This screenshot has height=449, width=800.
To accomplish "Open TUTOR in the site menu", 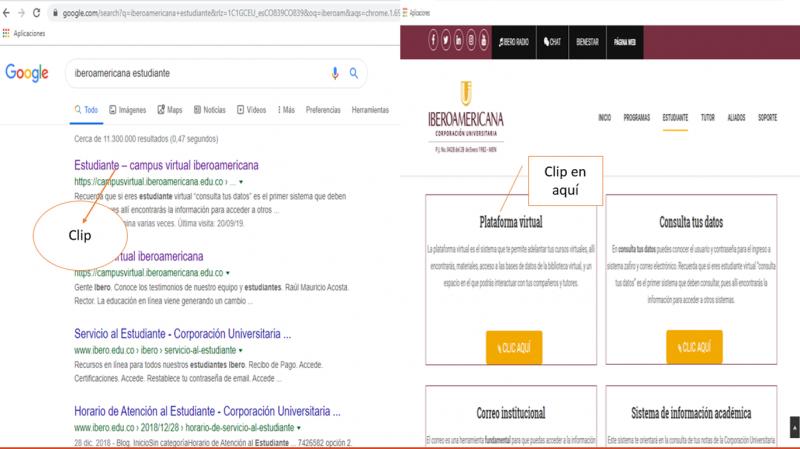I will click(708, 118).
